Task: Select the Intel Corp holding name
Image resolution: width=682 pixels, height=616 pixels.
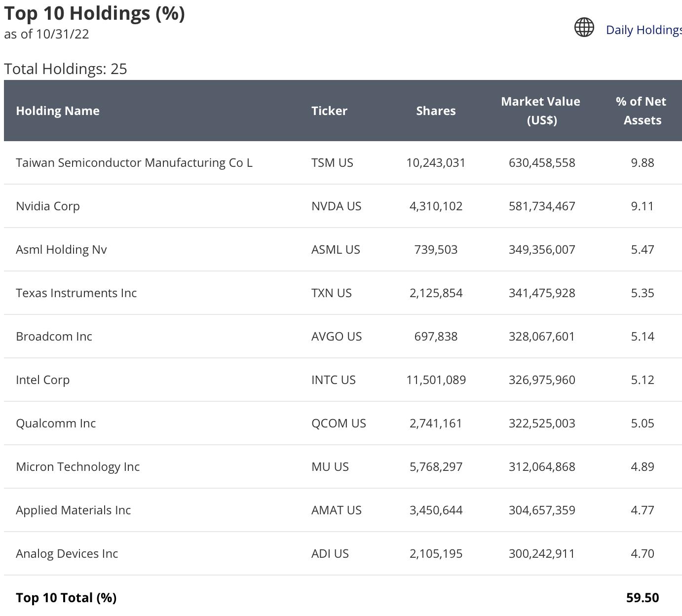Action: click(43, 380)
